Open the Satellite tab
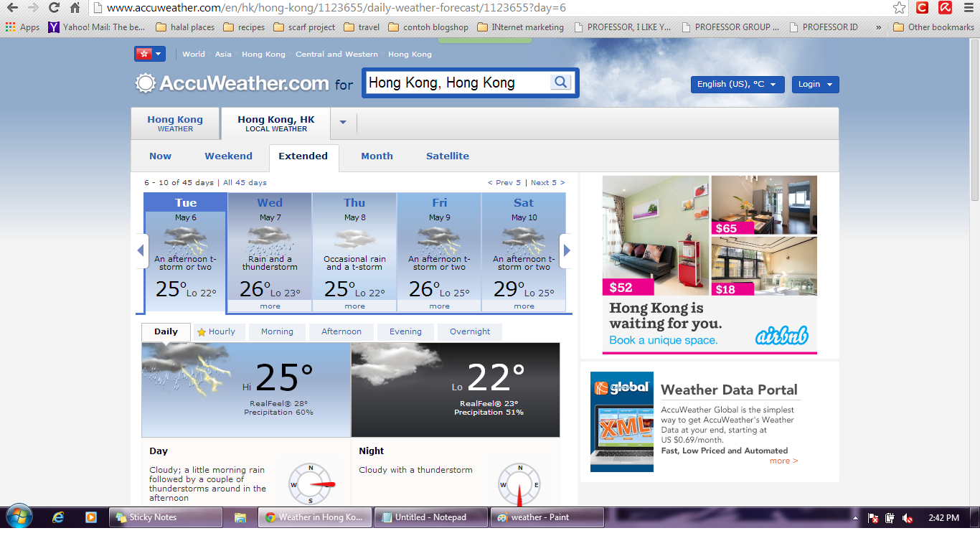980x551 pixels. (448, 156)
